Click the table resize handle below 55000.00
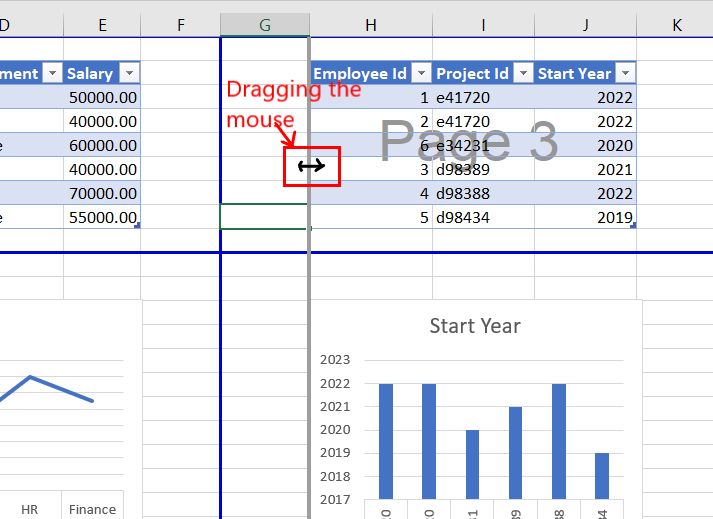713x519 pixels. pos(137,227)
